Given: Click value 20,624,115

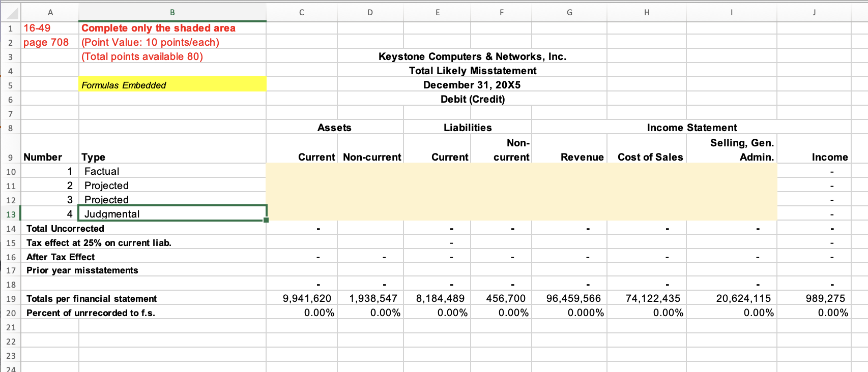Looking at the screenshot, I should (743, 298).
